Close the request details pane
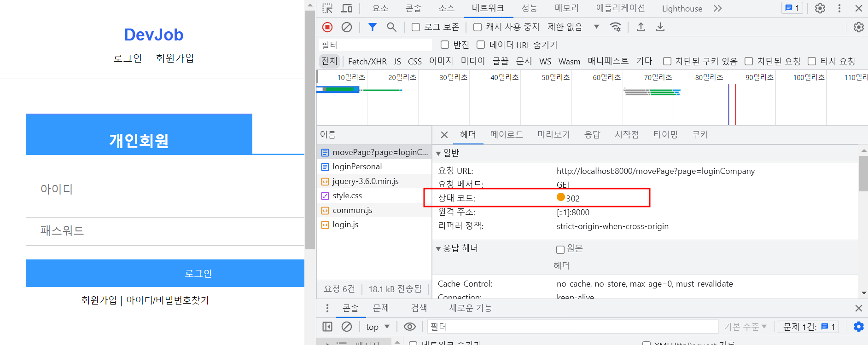Screen dimensions: 868x345 [x=444, y=135]
